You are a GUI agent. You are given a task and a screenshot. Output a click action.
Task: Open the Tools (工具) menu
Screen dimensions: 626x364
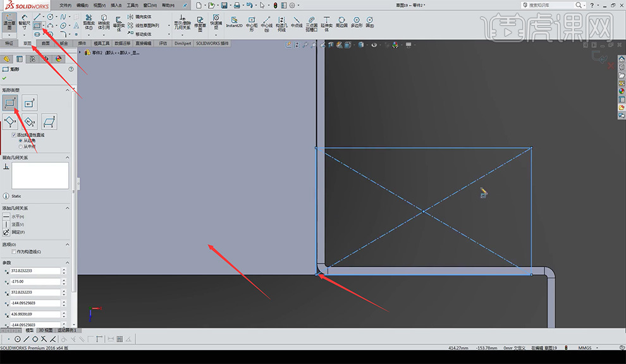[x=133, y=5]
